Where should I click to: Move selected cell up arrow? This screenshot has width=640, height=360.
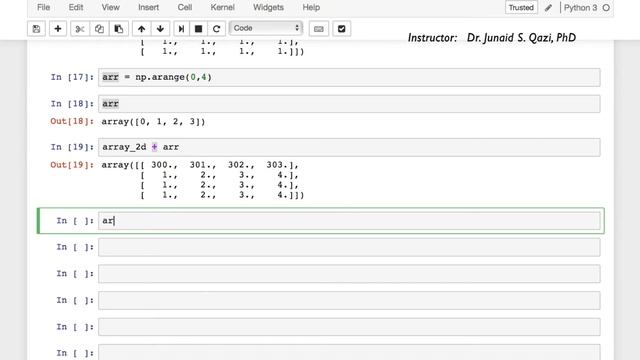[x=141, y=29]
